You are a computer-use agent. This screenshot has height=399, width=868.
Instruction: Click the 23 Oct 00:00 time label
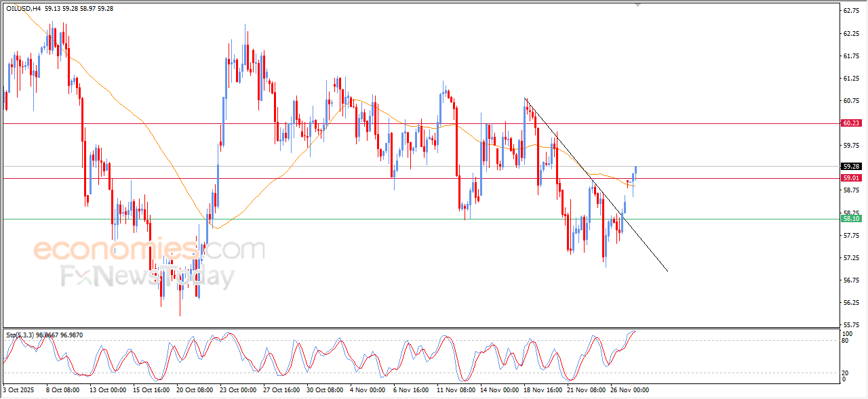239,390
